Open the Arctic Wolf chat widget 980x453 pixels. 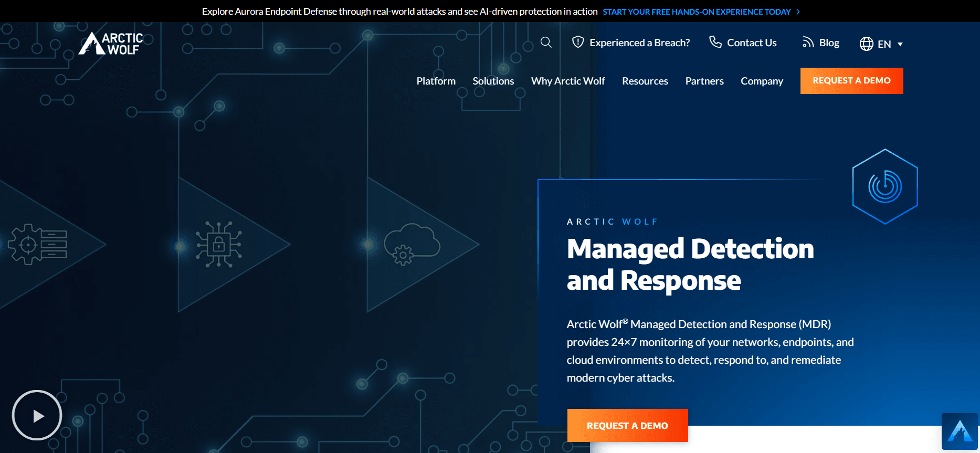click(960, 431)
